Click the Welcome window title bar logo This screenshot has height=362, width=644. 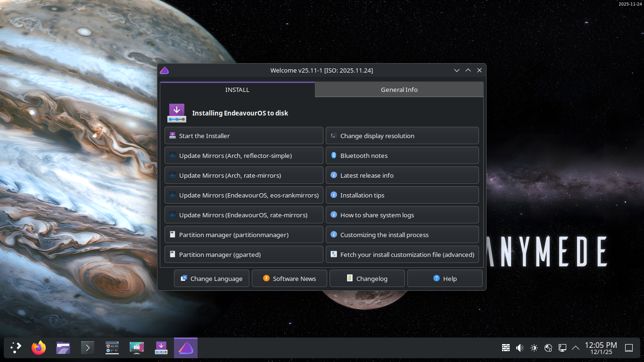164,70
